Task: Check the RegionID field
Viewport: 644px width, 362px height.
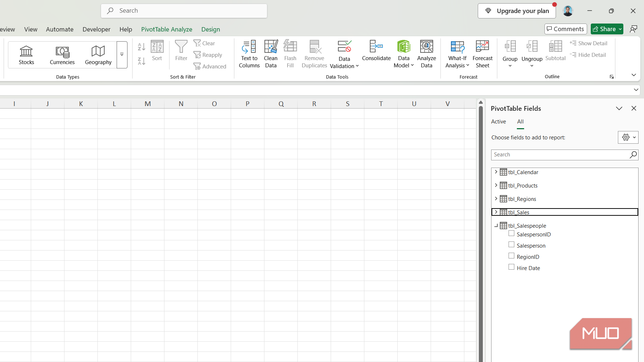Action: tap(511, 256)
